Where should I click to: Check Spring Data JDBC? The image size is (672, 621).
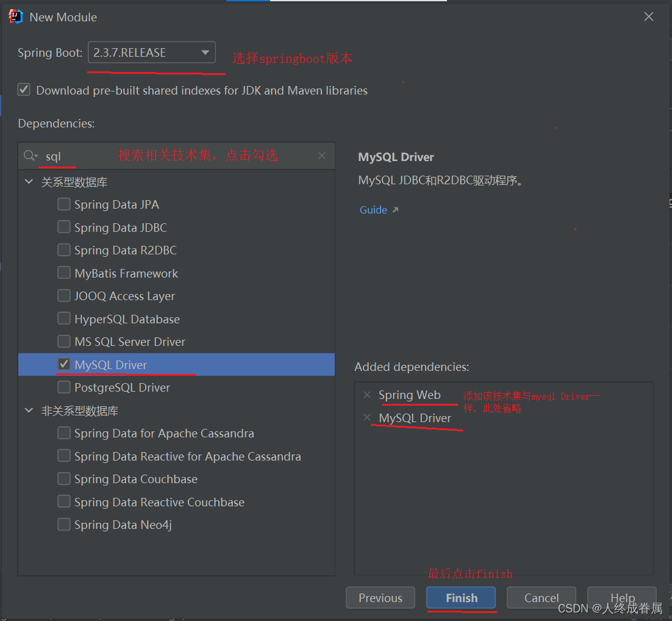(x=64, y=227)
